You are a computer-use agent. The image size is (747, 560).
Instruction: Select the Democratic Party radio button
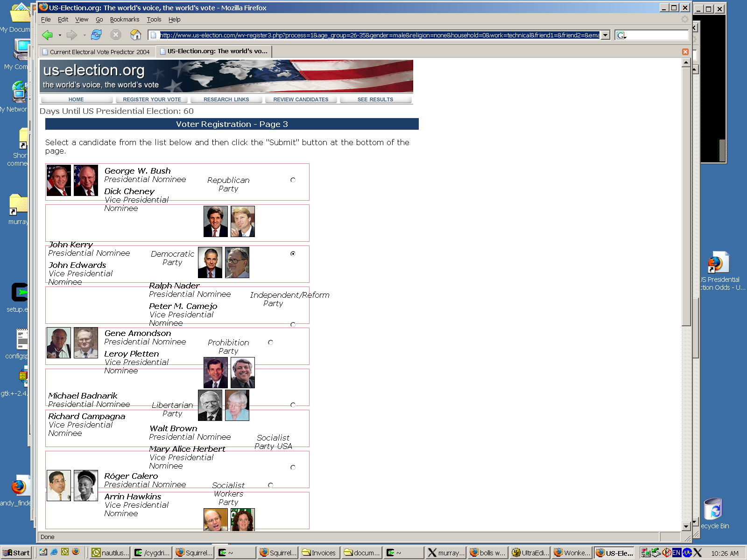tap(293, 253)
